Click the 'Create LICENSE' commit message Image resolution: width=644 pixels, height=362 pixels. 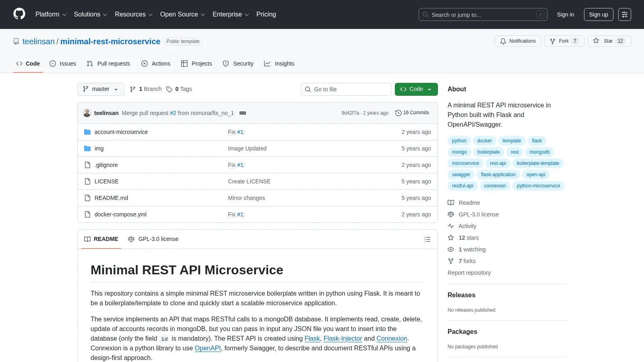[x=249, y=181]
